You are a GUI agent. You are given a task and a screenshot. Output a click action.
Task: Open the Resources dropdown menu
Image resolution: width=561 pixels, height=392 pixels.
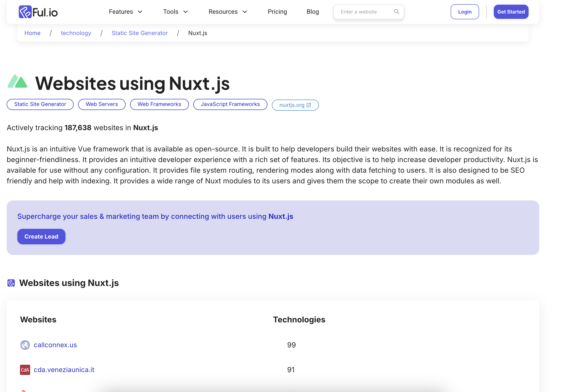pyautogui.click(x=227, y=12)
